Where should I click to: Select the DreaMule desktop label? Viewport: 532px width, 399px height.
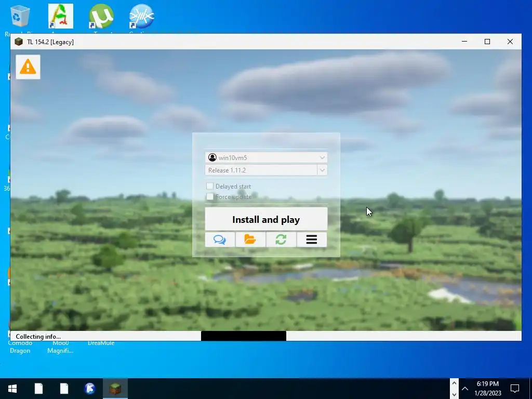click(x=101, y=343)
